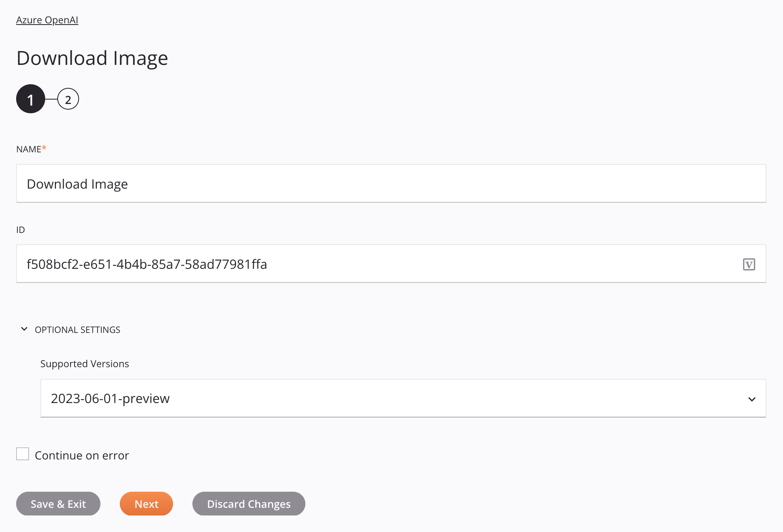Click the Save & Exit button
783x532 pixels.
[x=58, y=504]
